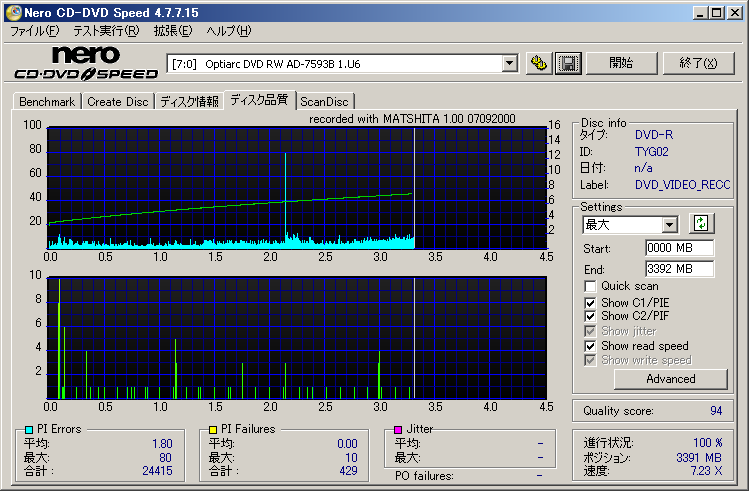Click the 開始 start button

tap(621, 63)
